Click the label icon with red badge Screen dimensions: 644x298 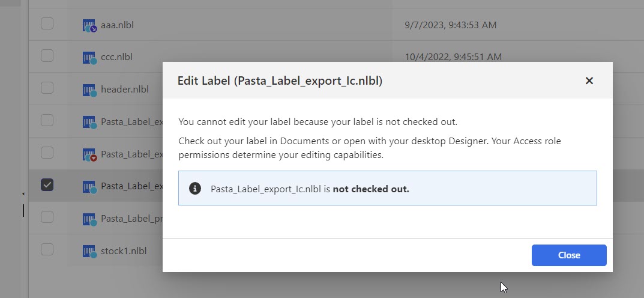tap(89, 154)
